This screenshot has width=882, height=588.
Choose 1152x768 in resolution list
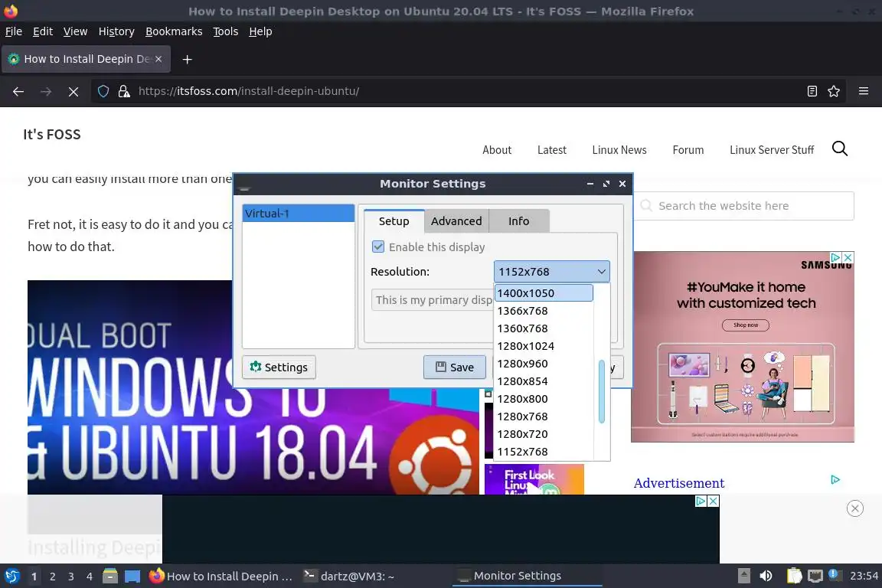[x=544, y=451]
